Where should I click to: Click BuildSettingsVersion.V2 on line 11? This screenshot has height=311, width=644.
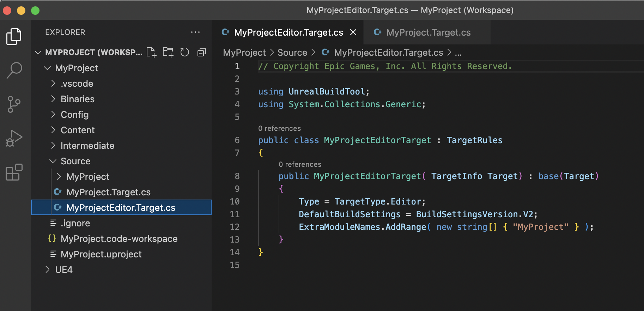pyautogui.click(x=474, y=214)
